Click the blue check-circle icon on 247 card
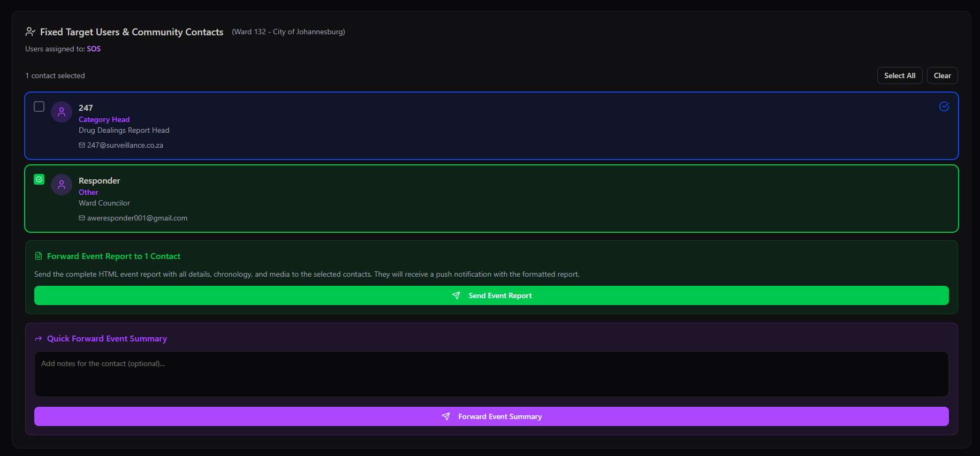Image resolution: width=980 pixels, height=456 pixels. (944, 107)
